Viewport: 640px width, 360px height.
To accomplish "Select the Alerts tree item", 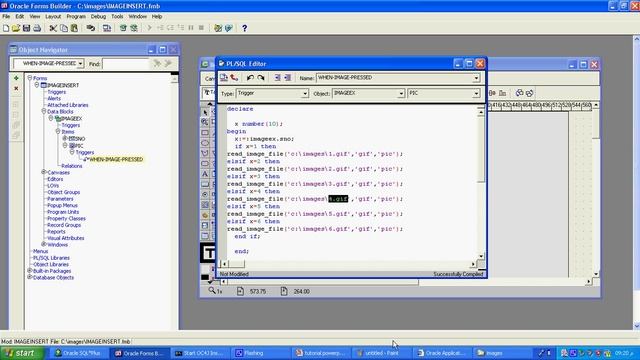I will pyautogui.click(x=54, y=98).
